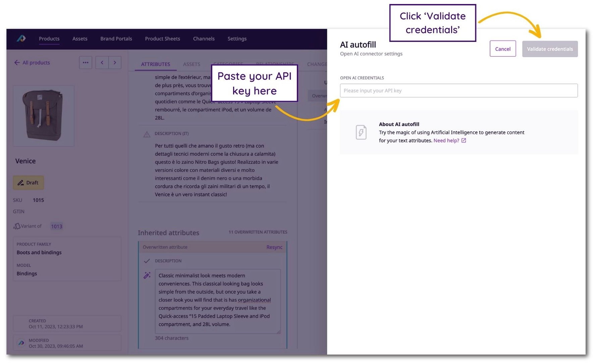Cancel the AI autofill settings

tap(503, 49)
